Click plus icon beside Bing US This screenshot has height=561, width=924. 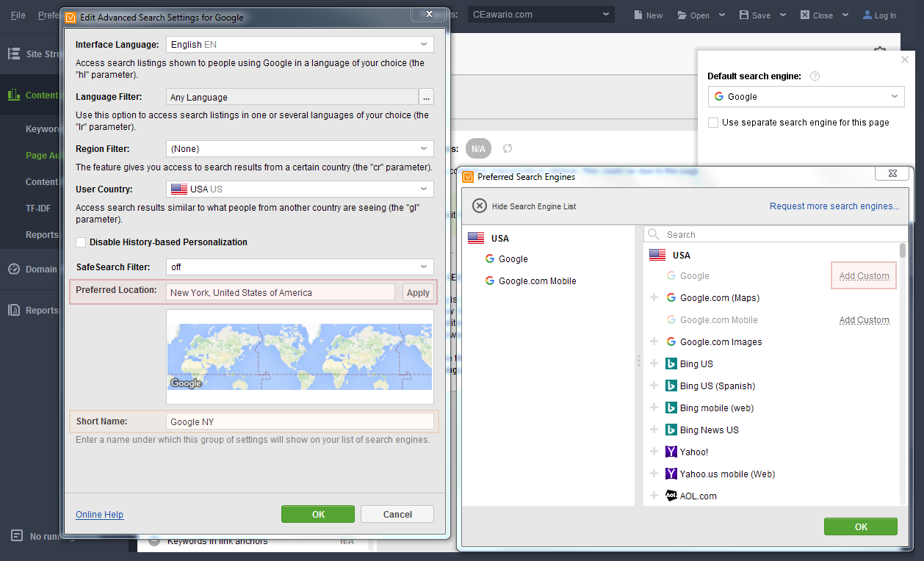[x=654, y=363]
